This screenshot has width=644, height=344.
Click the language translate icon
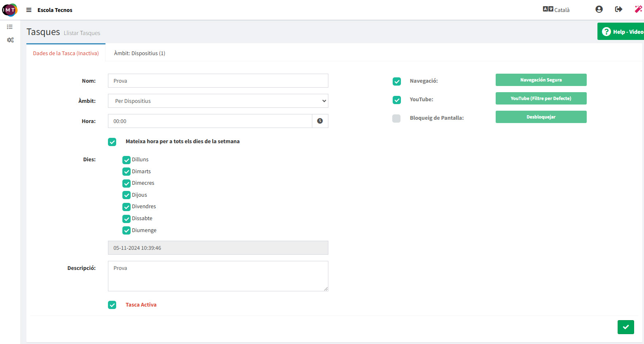tap(548, 9)
